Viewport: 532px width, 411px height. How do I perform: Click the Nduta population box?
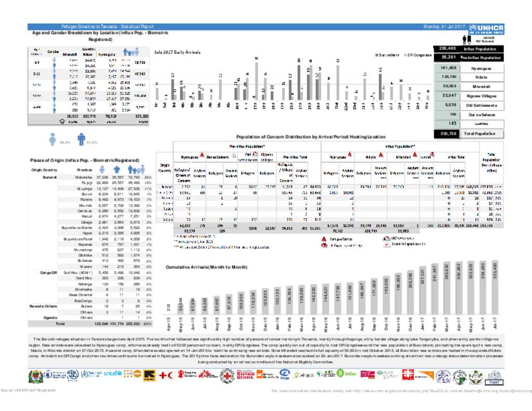[469, 77]
